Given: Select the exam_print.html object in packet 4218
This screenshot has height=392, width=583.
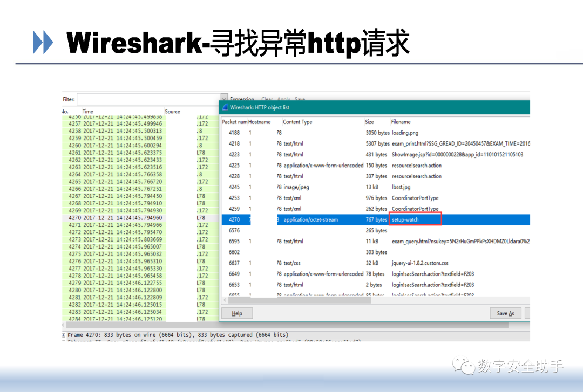Looking at the screenshot, I should tap(376, 143).
